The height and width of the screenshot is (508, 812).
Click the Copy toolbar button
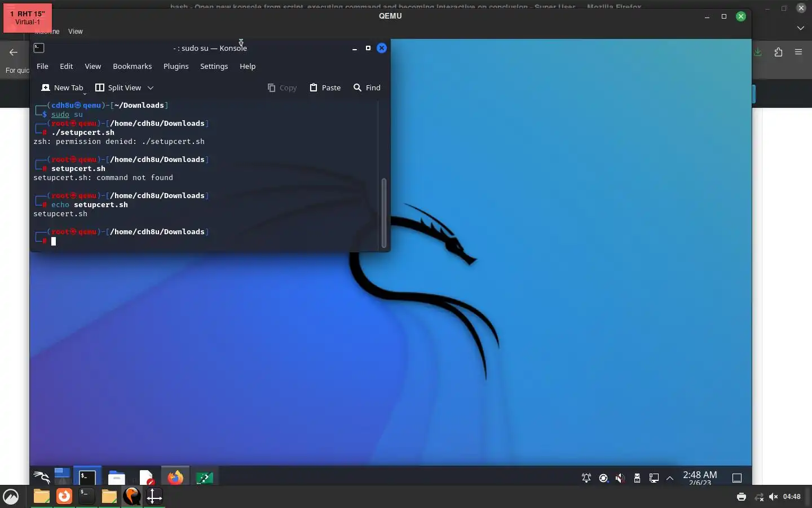pyautogui.click(x=282, y=87)
